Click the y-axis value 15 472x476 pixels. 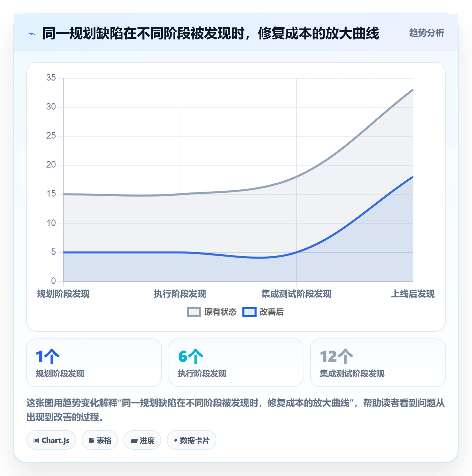coord(51,194)
